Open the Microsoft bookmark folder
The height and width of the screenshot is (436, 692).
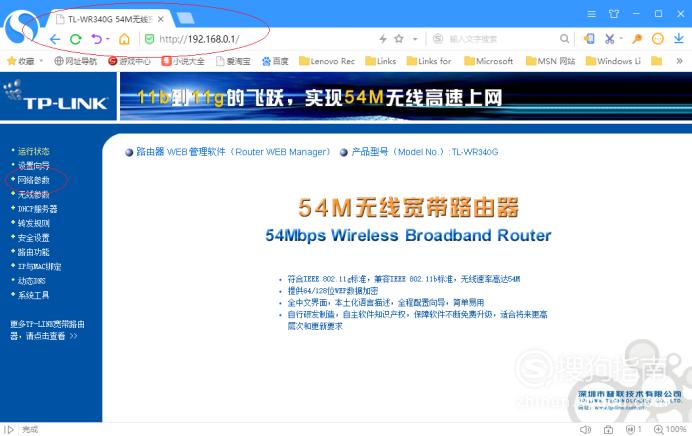[489, 61]
